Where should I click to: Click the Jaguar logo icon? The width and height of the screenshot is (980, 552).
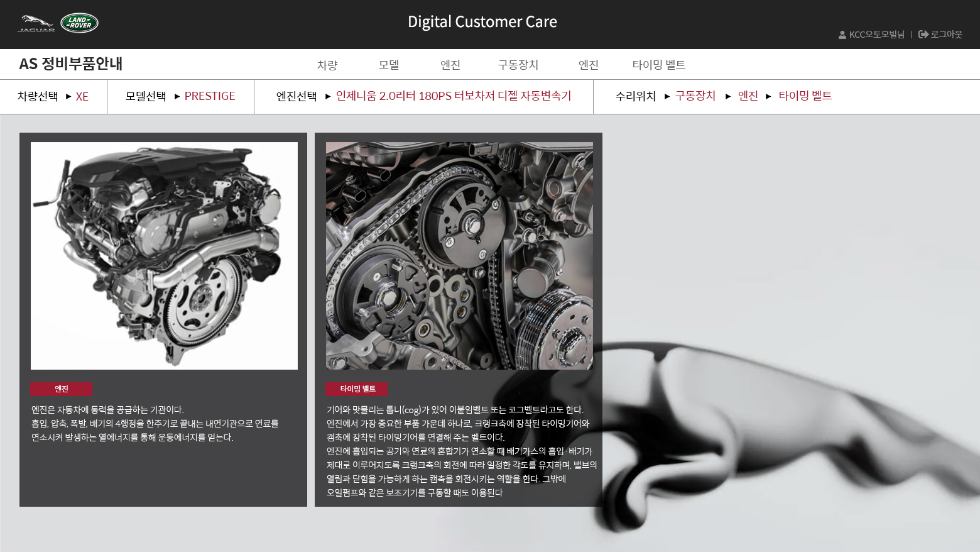[x=36, y=23]
